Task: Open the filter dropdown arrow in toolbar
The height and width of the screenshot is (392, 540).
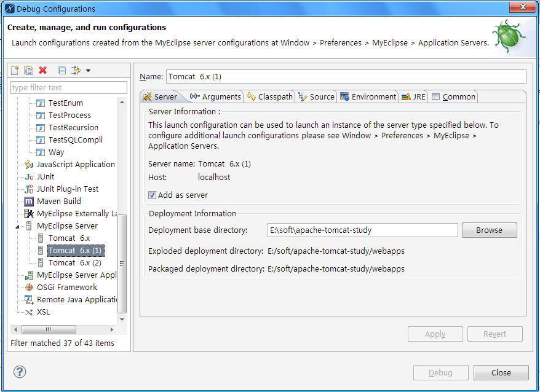Action: coord(88,71)
